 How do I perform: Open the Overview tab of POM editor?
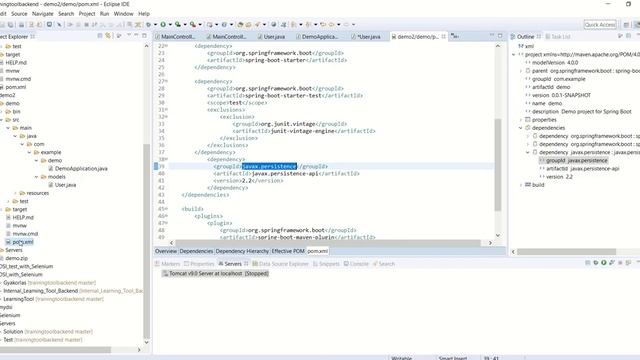click(x=166, y=251)
